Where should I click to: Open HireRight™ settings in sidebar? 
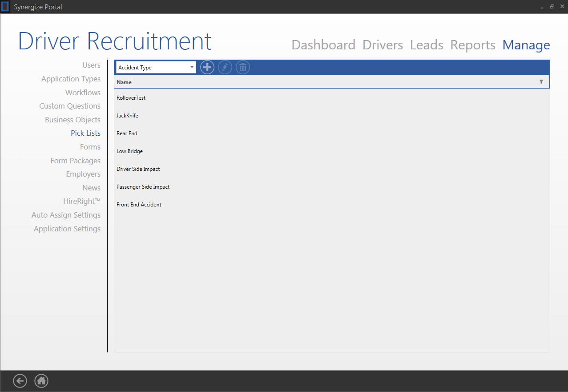[x=82, y=201]
